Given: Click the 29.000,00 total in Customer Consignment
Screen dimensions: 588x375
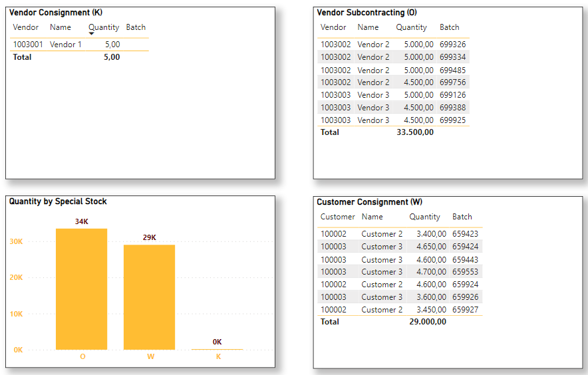Looking at the screenshot, I should pos(428,322).
